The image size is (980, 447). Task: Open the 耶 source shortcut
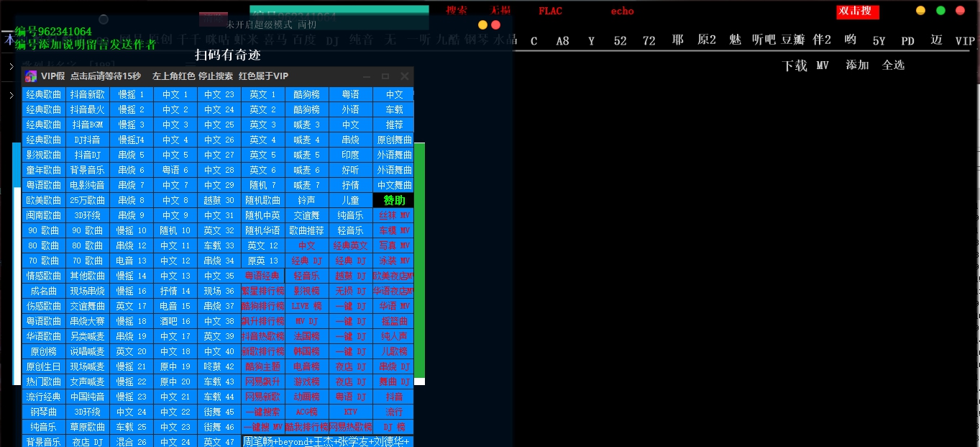coord(677,41)
